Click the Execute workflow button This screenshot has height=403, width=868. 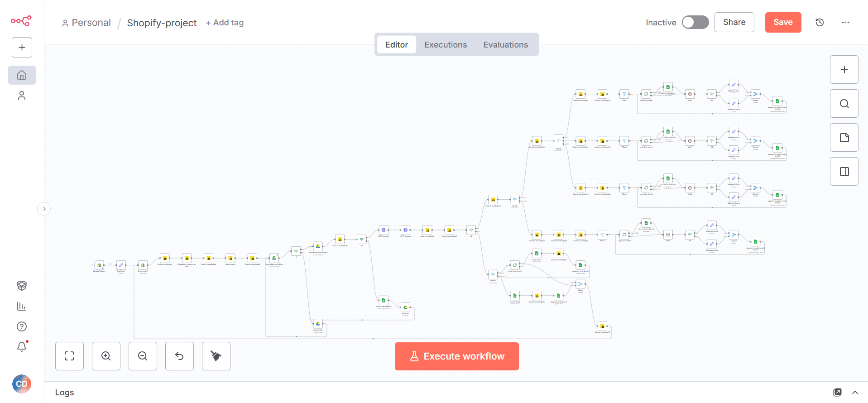(456, 356)
